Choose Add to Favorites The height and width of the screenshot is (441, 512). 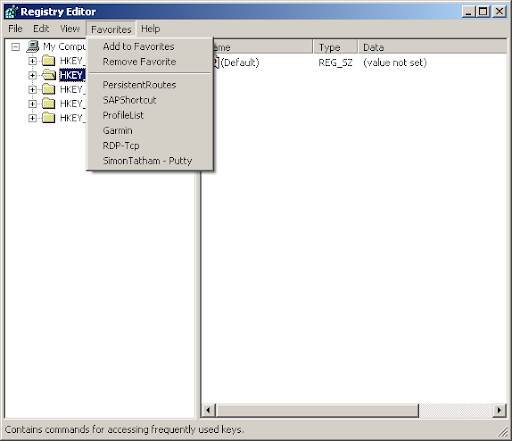[138, 46]
